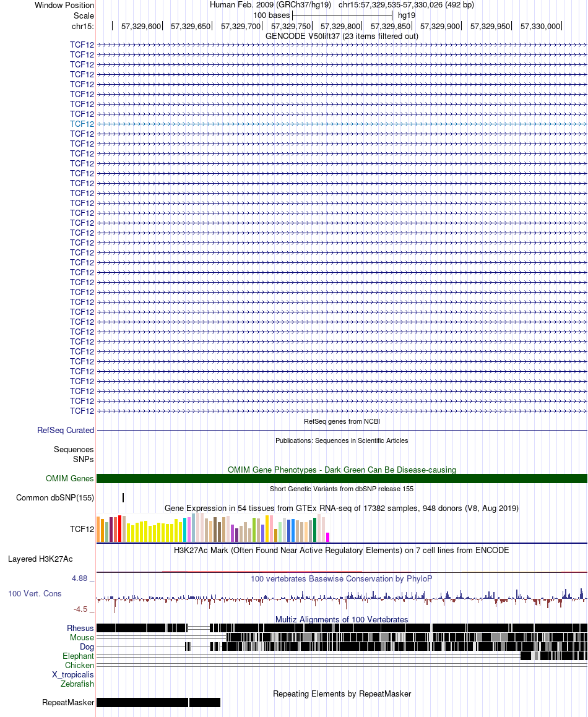This screenshot has height=717, width=588.
Task: Select the Scale label in the ruler
Action: [84, 15]
